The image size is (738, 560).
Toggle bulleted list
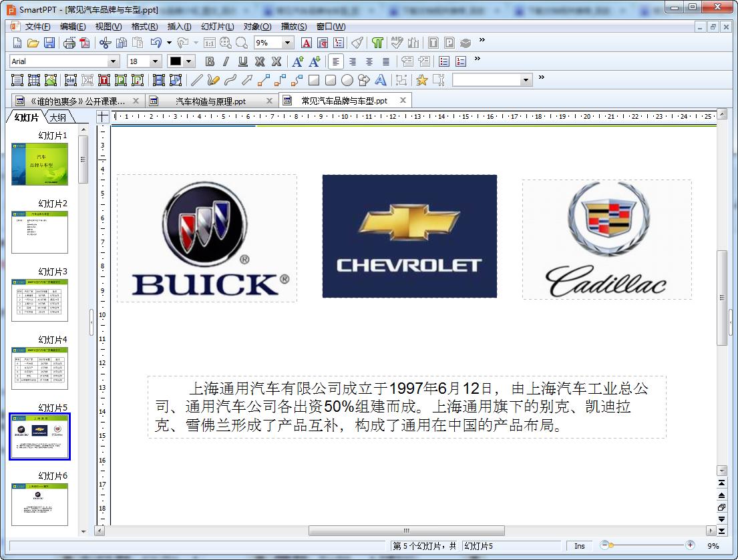[x=444, y=61]
